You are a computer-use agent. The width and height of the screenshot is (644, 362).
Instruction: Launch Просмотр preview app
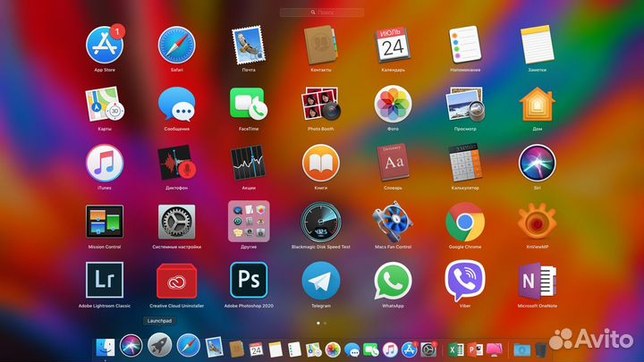point(465,105)
